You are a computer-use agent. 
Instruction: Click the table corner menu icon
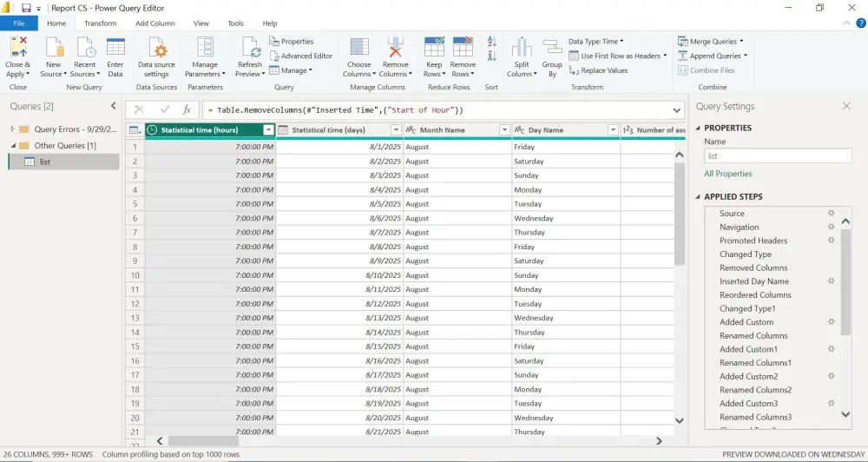135,130
